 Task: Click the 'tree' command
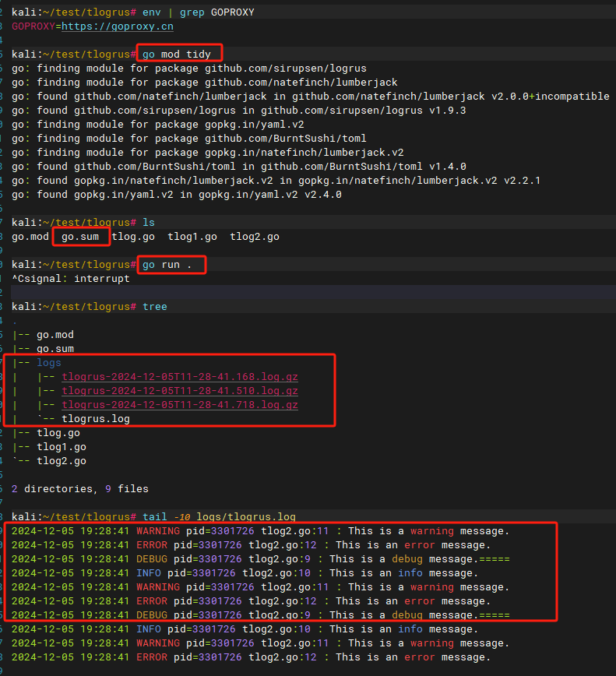[155, 307]
